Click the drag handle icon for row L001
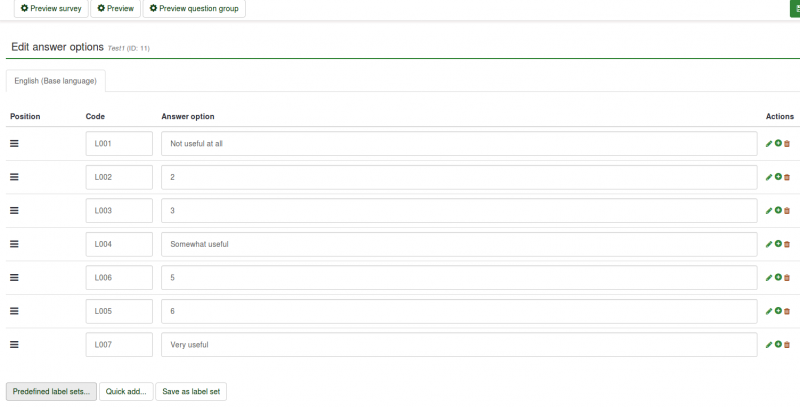The width and height of the screenshot is (800, 407). (x=15, y=143)
